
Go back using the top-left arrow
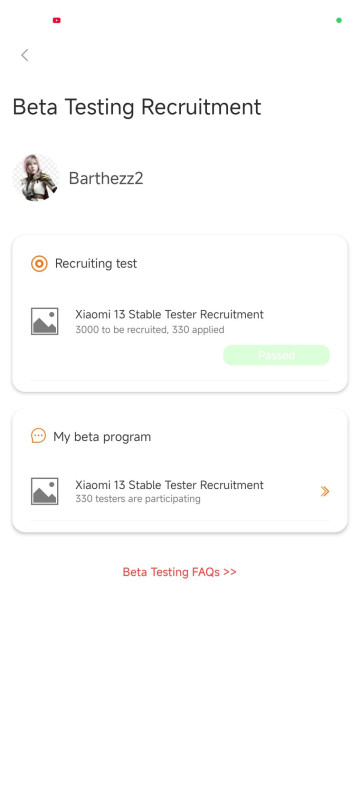(x=24, y=55)
